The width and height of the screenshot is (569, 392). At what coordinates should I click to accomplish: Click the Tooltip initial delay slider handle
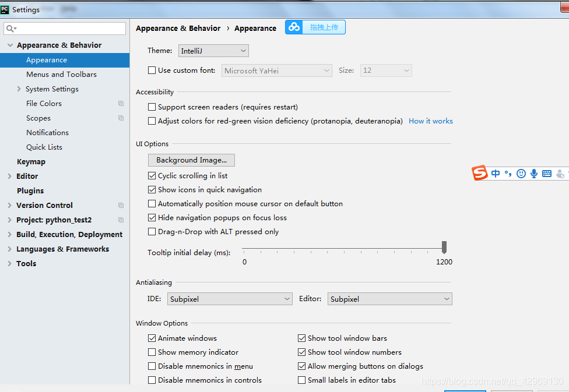[x=444, y=248]
